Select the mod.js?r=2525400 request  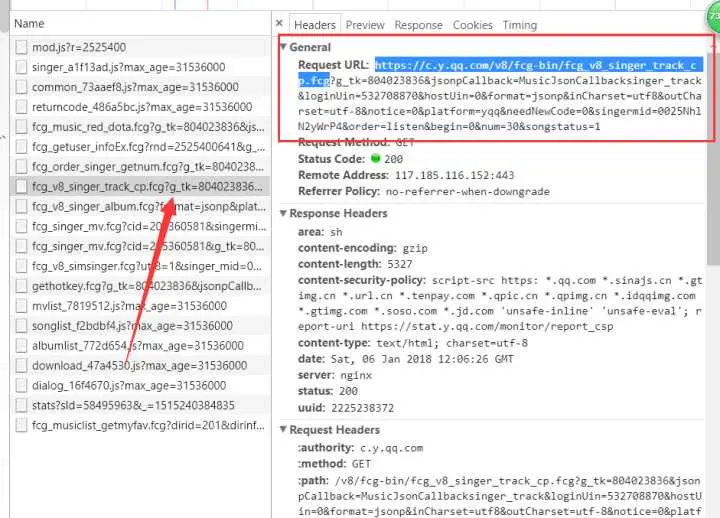(140, 47)
